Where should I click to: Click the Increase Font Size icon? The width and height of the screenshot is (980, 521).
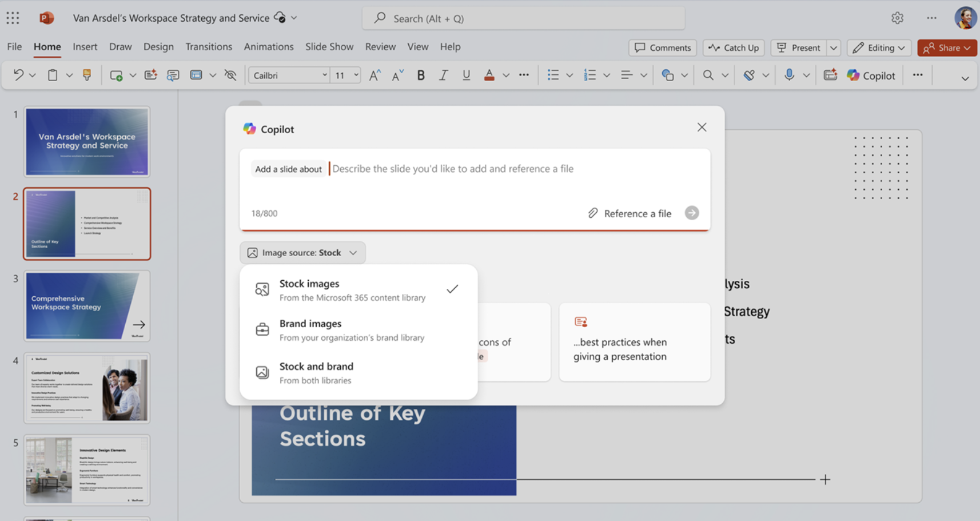[x=375, y=75]
